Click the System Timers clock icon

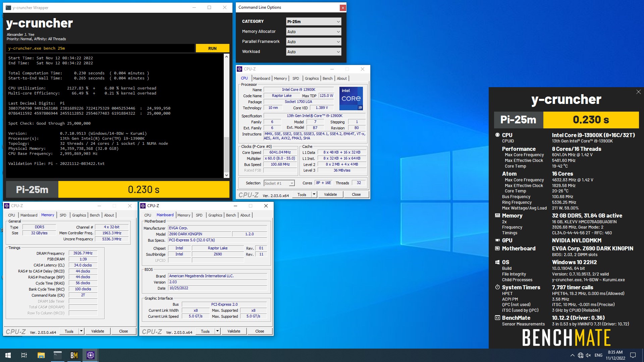coord(497,287)
